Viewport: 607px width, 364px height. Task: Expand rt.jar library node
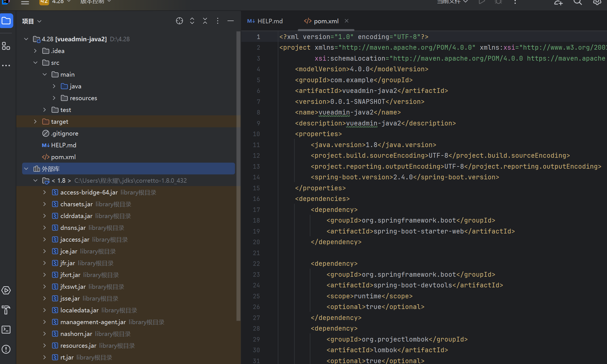(44, 357)
